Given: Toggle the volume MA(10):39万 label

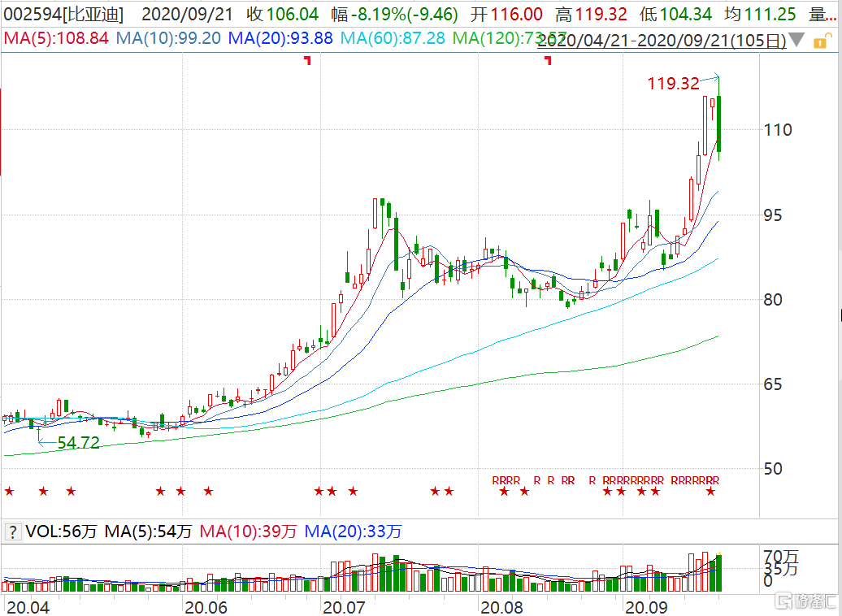Looking at the screenshot, I should pyautogui.click(x=248, y=531).
